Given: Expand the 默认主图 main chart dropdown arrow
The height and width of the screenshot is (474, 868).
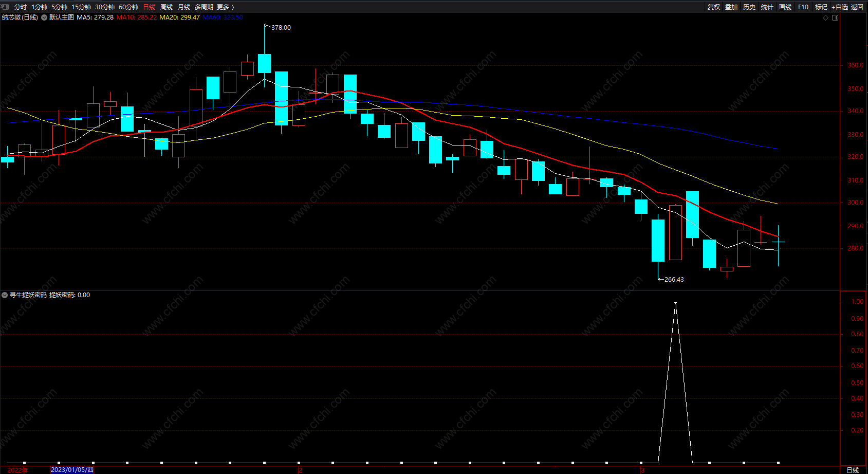Looking at the screenshot, I should point(44,17).
